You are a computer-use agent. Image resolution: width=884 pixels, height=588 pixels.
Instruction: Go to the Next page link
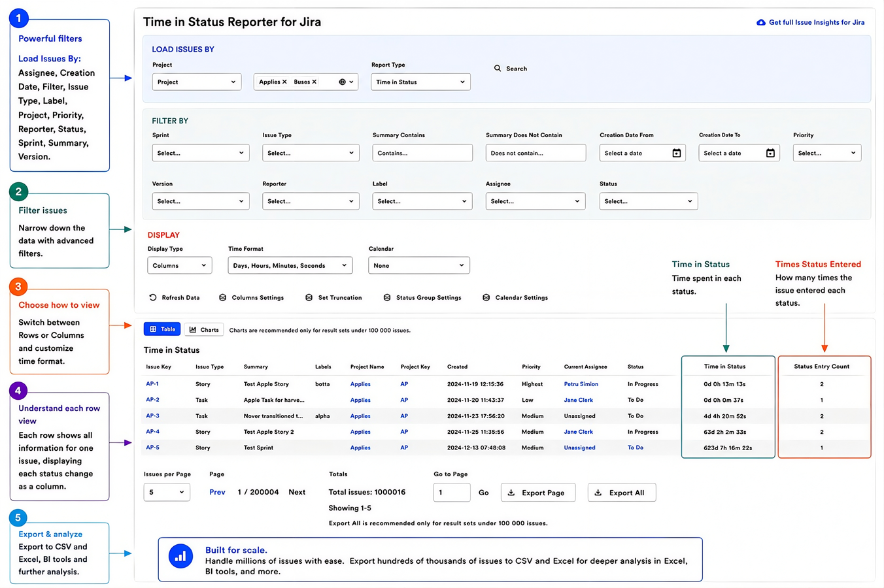297,492
